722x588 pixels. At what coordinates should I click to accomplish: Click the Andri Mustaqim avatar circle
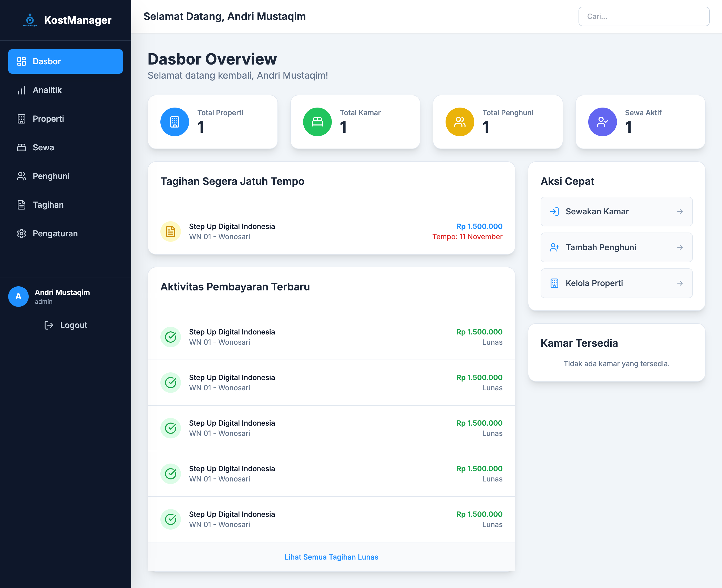tap(18, 296)
